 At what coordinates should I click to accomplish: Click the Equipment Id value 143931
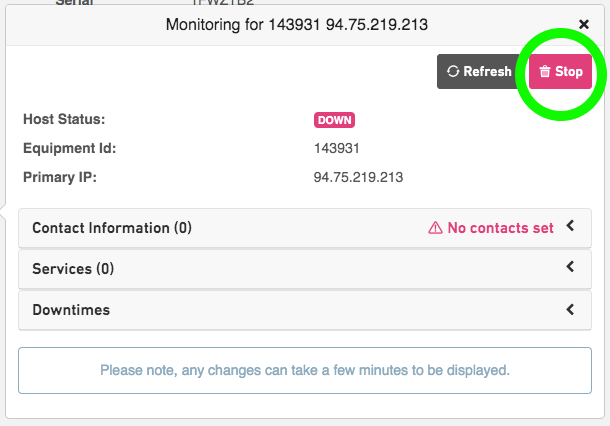(x=337, y=149)
